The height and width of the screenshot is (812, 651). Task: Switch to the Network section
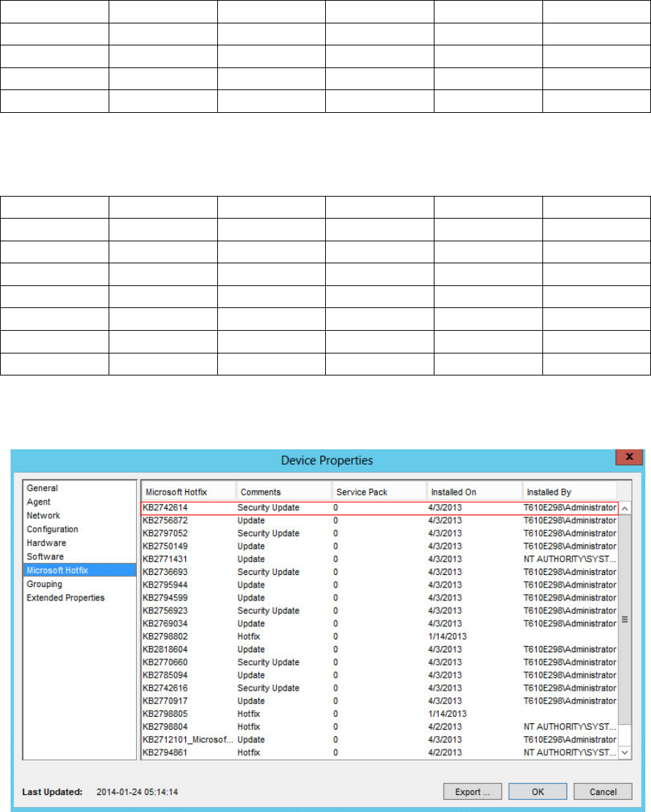coord(43,515)
